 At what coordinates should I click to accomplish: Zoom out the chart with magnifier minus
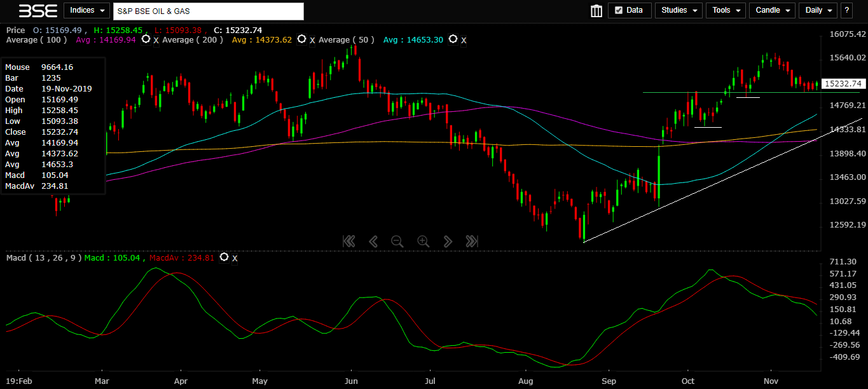coord(397,241)
